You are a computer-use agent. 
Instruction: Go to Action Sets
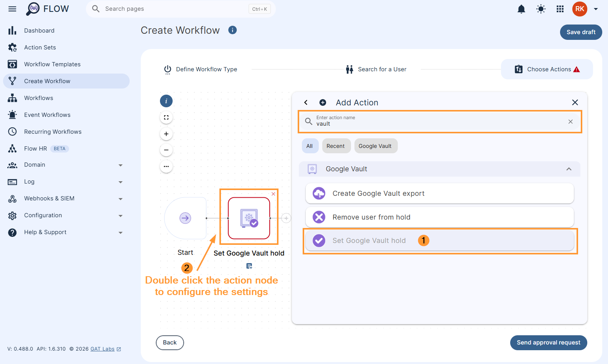(66, 48)
